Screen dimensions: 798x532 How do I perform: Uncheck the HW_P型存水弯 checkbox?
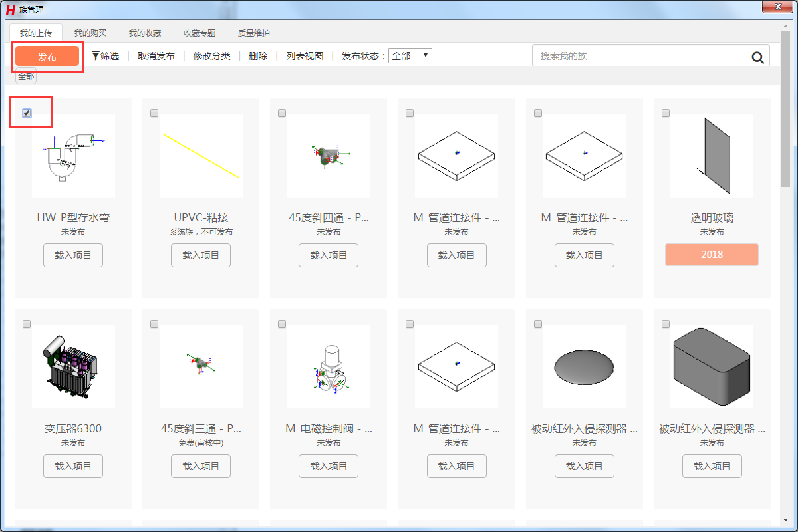coord(27,113)
